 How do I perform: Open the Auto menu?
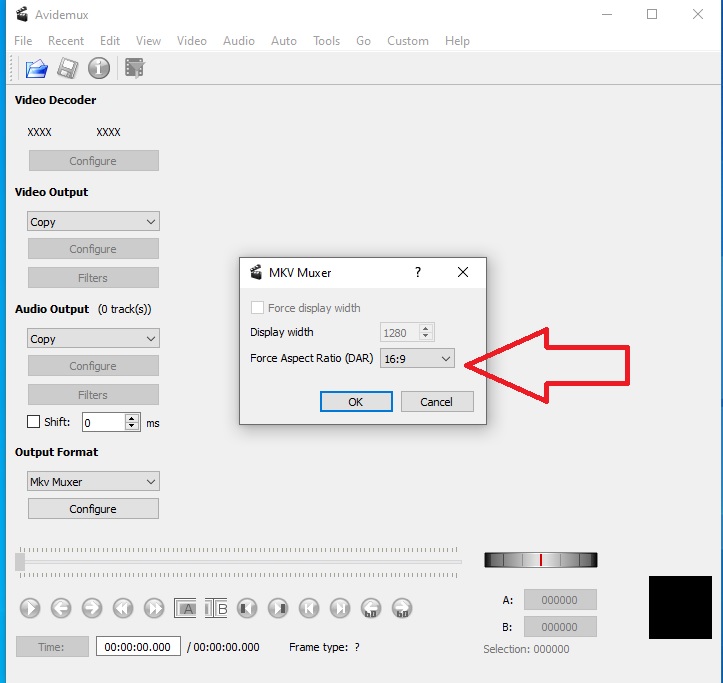pos(284,41)
